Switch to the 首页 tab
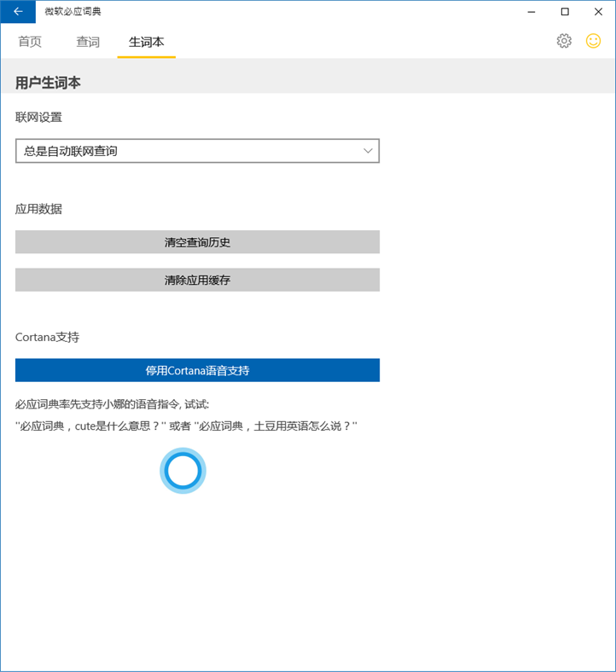This screenshot has width=616, height=672. click(x=30, y=42)
